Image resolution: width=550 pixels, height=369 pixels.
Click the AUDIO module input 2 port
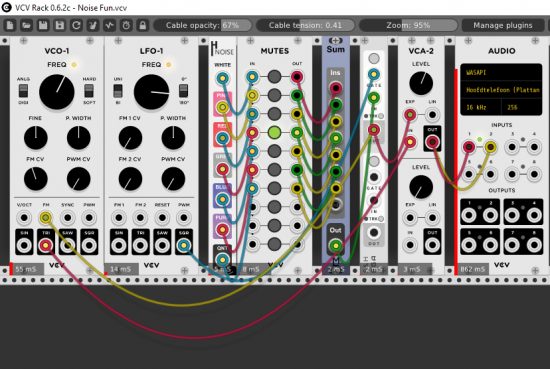[490, 147]
